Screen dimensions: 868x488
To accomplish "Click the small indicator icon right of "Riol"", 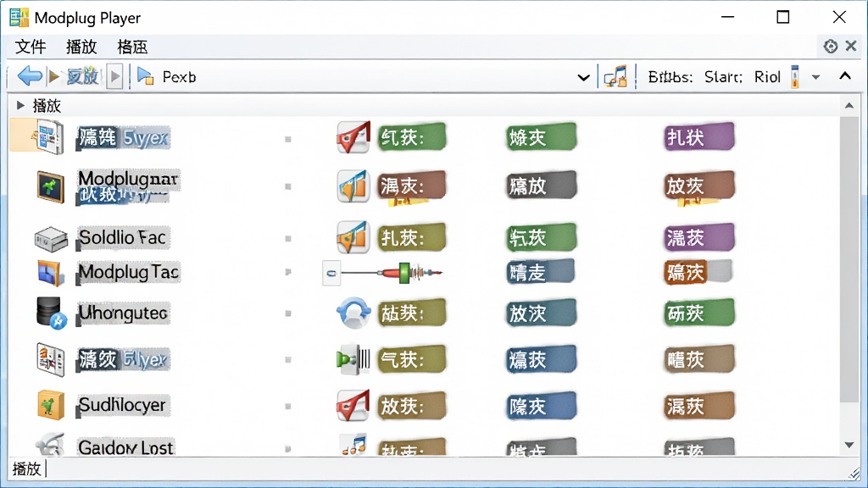I will pyautogui.click(x=795, y=76).
